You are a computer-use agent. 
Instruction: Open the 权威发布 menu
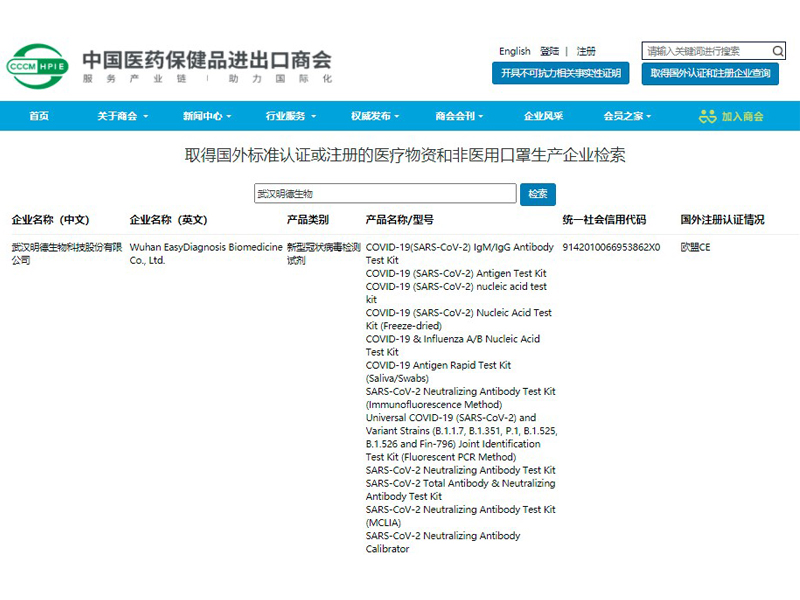pos(376,116)
